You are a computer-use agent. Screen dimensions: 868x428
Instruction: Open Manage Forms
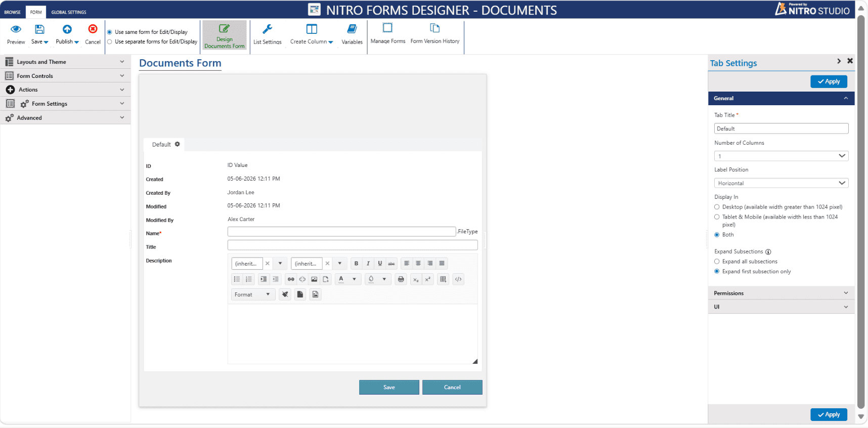click(387, 34)
